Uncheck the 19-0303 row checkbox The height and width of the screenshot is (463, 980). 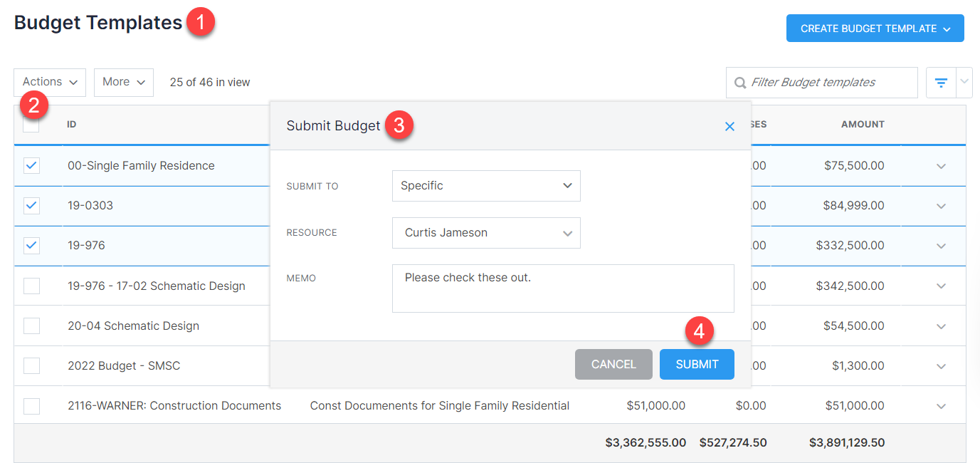(31, 205)
